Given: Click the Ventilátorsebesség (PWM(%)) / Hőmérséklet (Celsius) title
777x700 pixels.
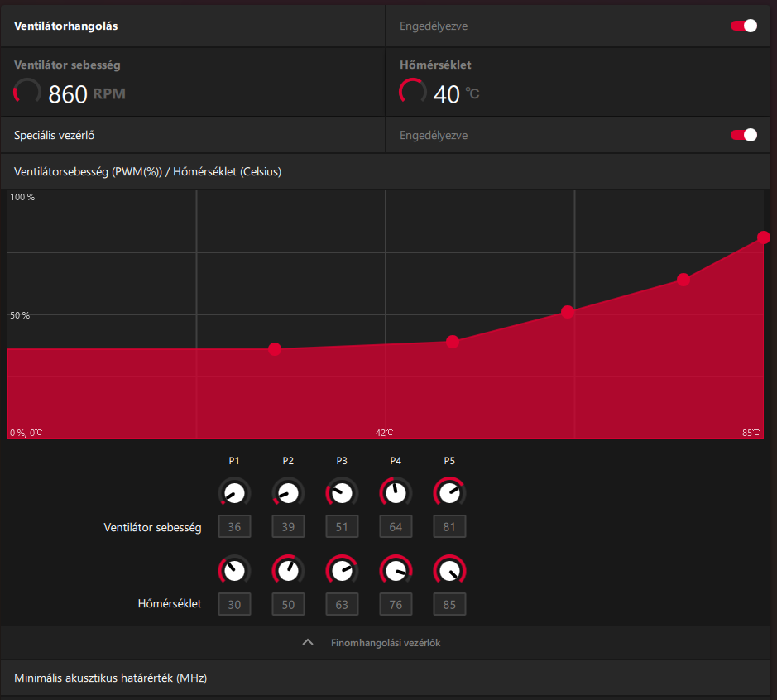Looking at the screenshot, I should pyautogui.click(x=147, y=171).
